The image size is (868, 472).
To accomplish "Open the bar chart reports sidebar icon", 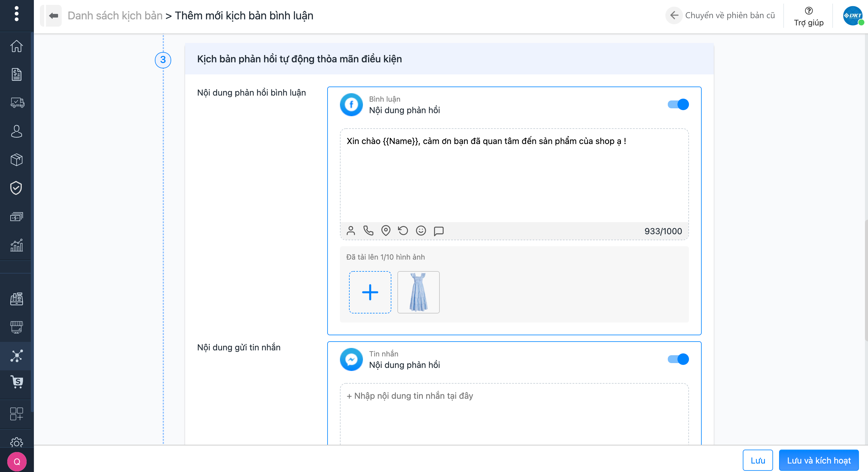I will [17, 245].
